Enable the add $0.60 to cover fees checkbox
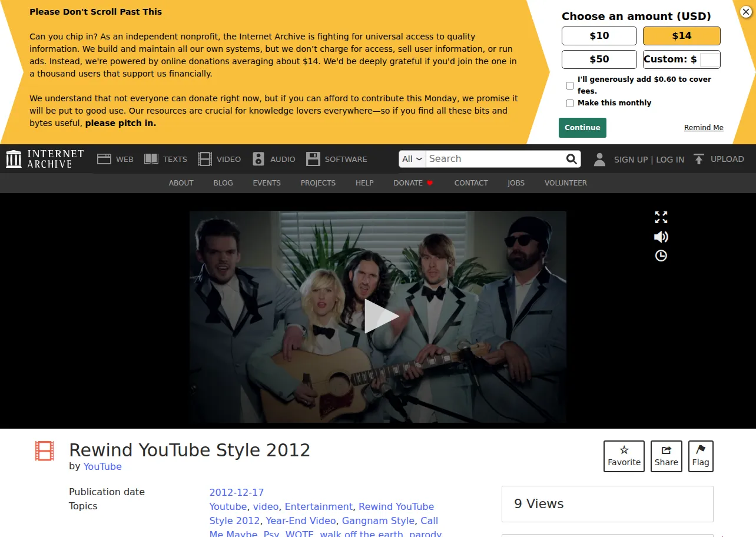756x537 pixels. click(x=570, y=85)
